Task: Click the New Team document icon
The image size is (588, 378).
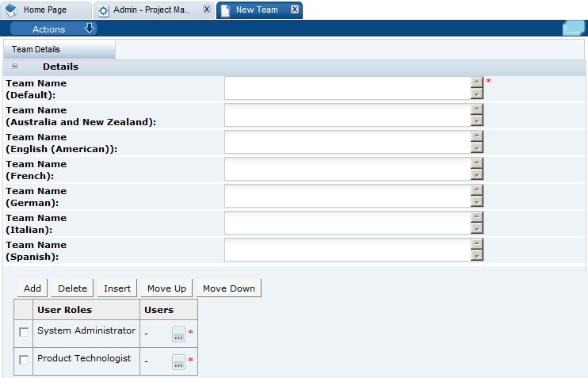Action: tap(225, 10)
